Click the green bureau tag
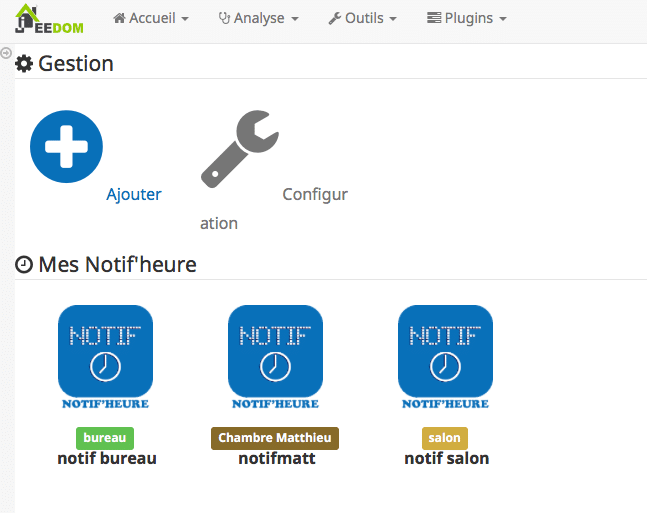Viewport: 647px width, 513px height. pyautogui.click(x=105, y=438)
